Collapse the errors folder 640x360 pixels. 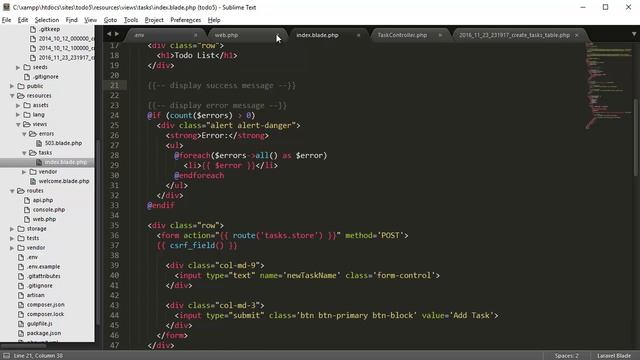pos(24,134)
